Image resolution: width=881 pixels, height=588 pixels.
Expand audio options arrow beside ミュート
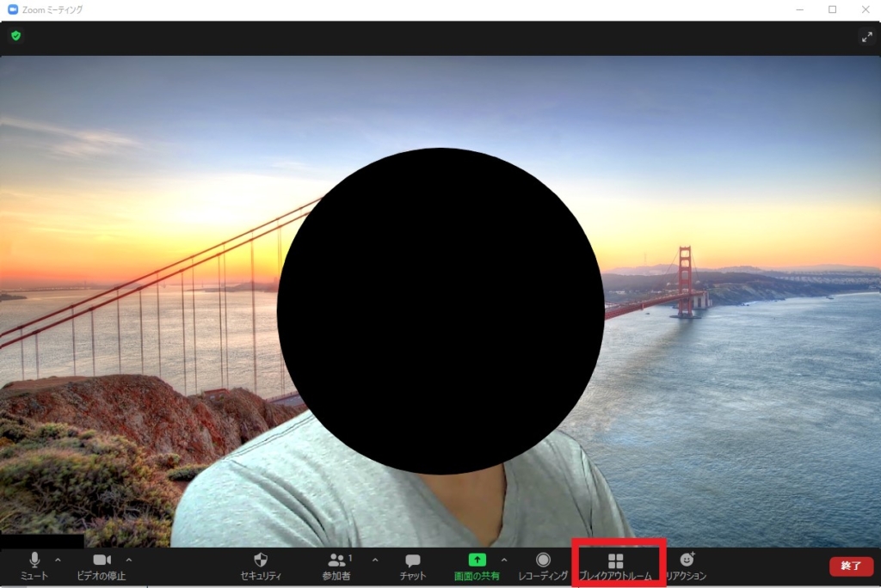(58, 560)
